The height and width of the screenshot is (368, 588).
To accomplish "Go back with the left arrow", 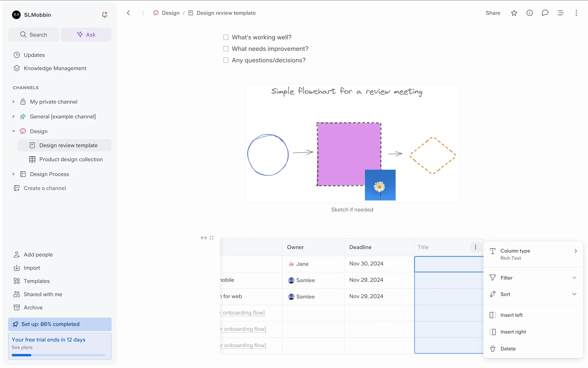I will click(x=128, y=13).
